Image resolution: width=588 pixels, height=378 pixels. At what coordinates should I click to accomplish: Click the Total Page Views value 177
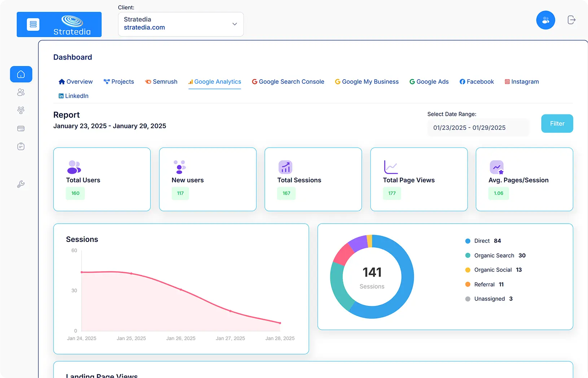coord(392,193)
